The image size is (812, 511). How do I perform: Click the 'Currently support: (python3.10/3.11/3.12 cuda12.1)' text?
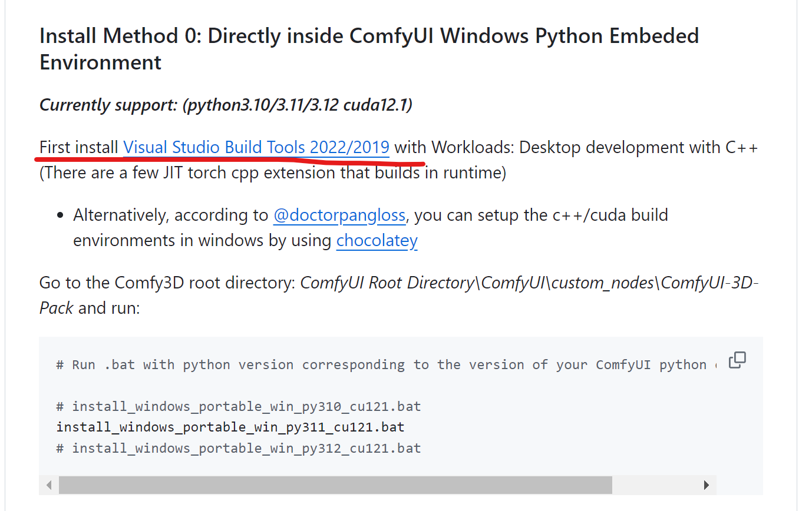(226, 105)
